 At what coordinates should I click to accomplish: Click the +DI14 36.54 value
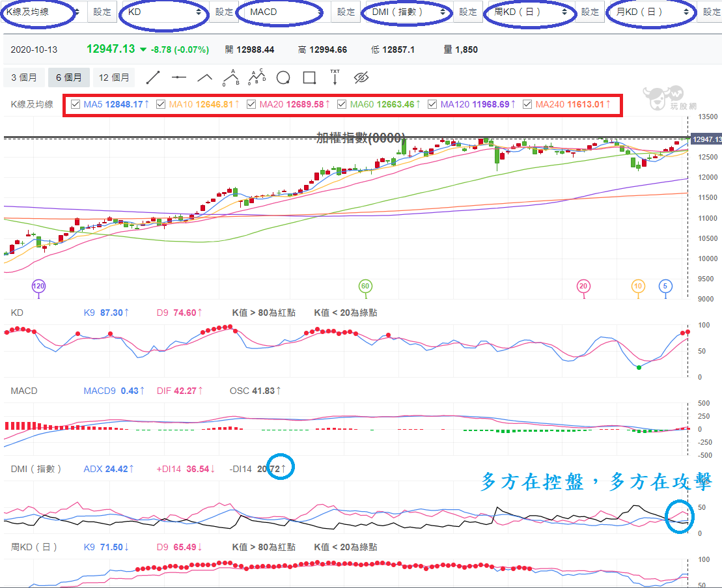coord(186,469)
